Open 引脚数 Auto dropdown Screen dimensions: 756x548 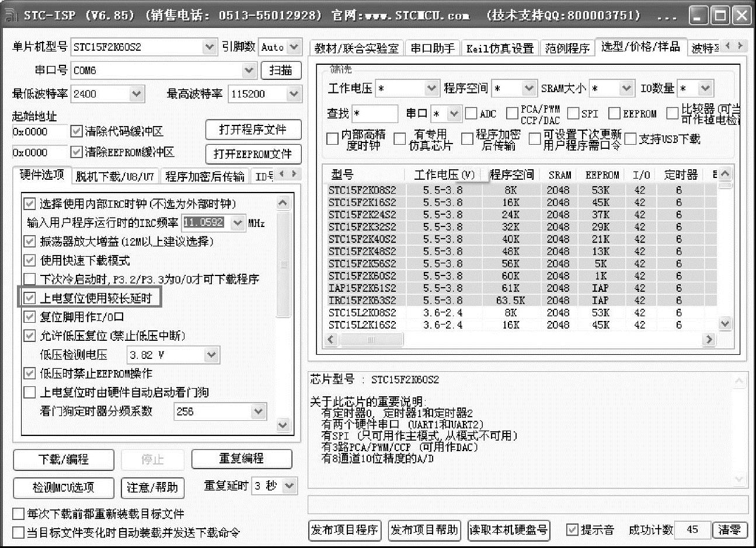(294, 47)
